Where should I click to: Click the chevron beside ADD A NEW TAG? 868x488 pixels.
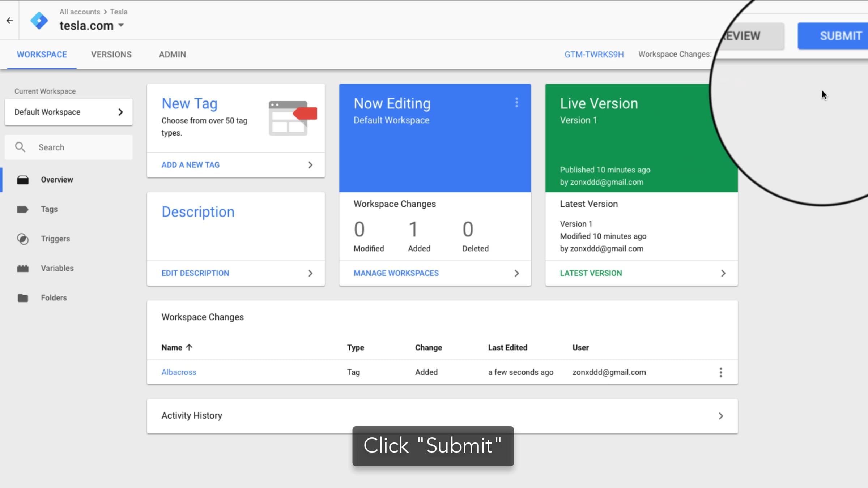point(310,165)
